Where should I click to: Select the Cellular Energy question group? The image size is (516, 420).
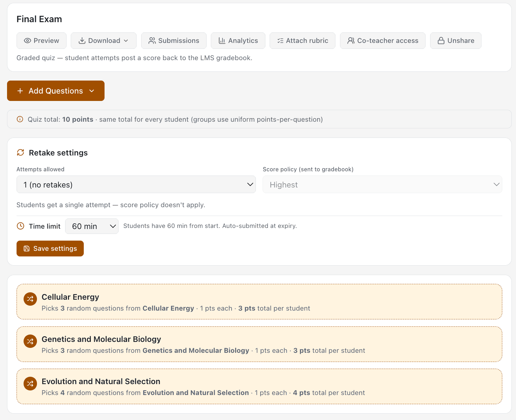[x=259, y=302]
